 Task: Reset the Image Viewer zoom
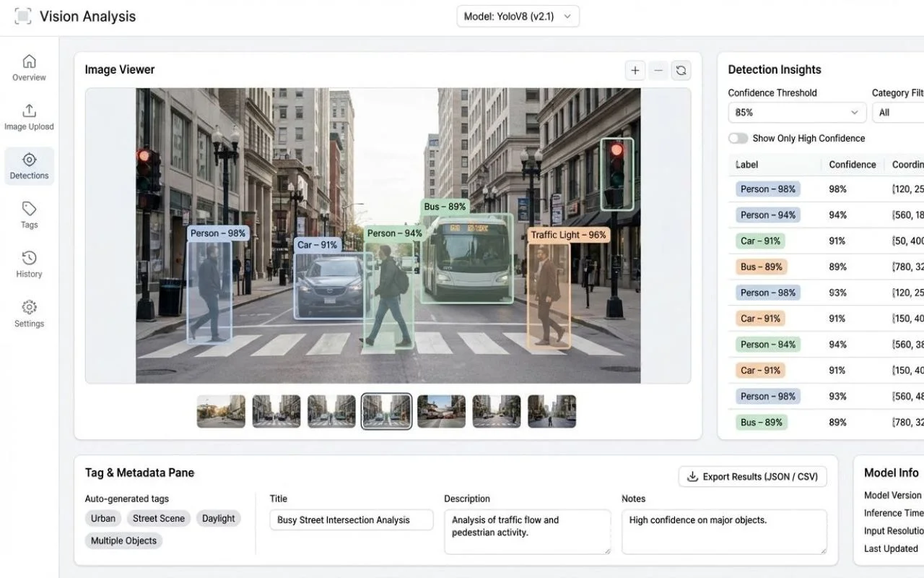coord(681,70)
